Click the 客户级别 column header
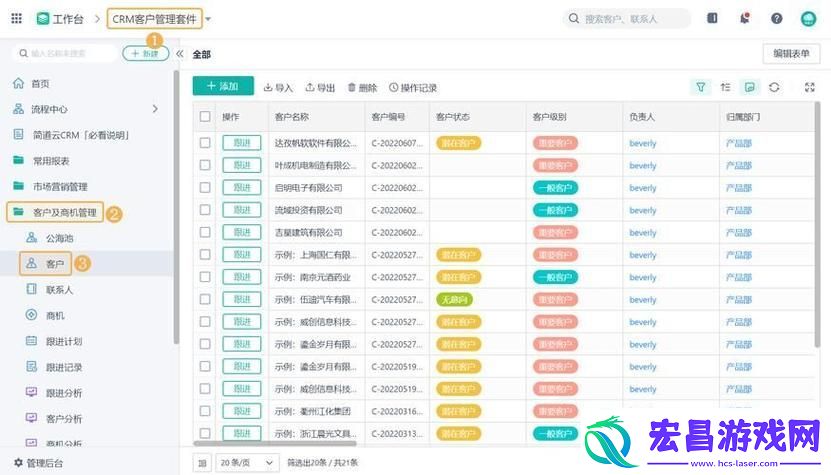 tap(549, 117)
